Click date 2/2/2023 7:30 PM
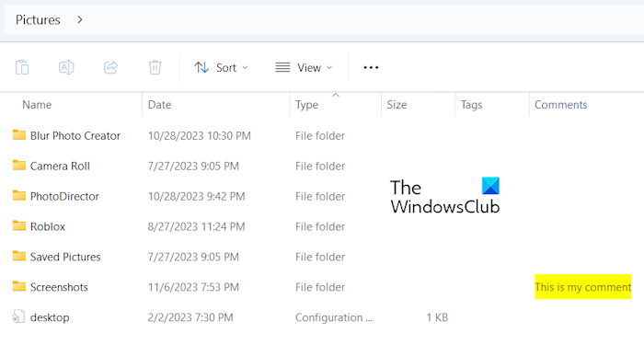This screenshot has height=345, width=644. [x=190, y=317]
